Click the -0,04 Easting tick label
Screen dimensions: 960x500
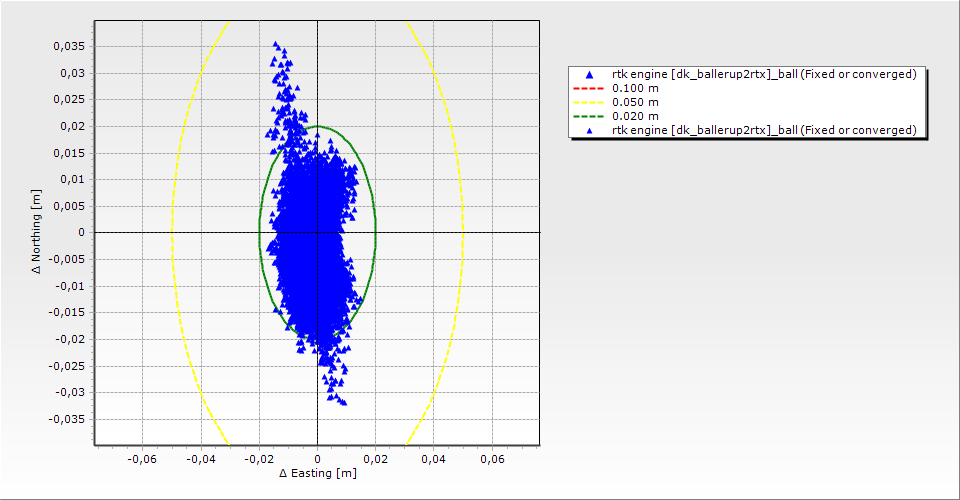[200, 459]
